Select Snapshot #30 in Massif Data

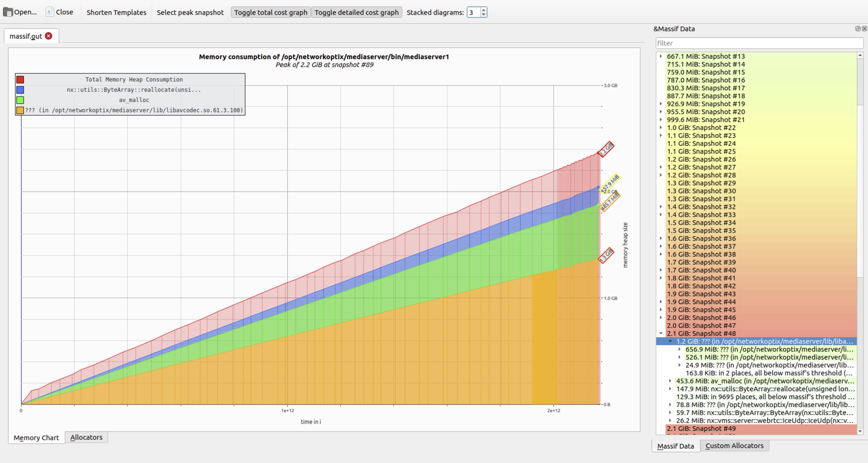[701, 191]
